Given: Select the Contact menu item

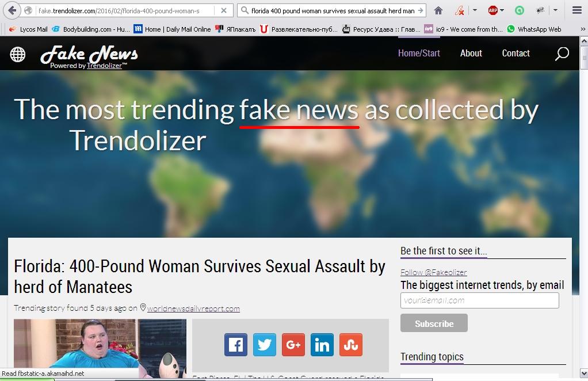Looking at the screenshot, I should tap(516, 54).
